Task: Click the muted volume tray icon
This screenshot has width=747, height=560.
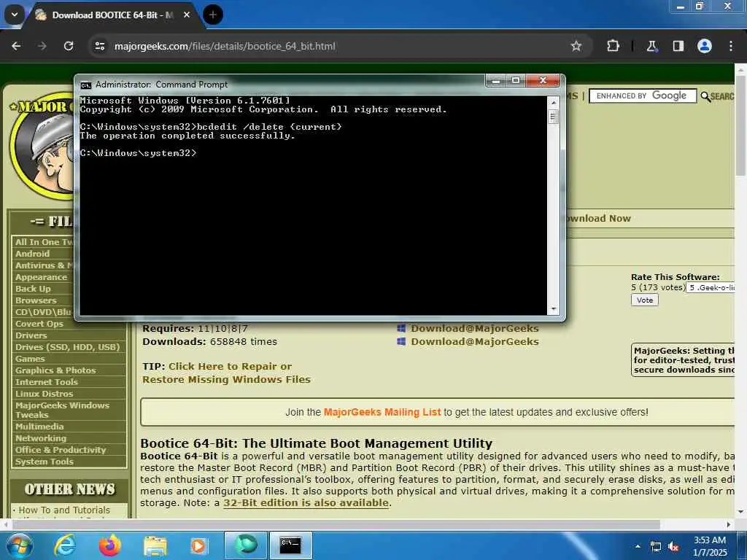Action: 673,547
